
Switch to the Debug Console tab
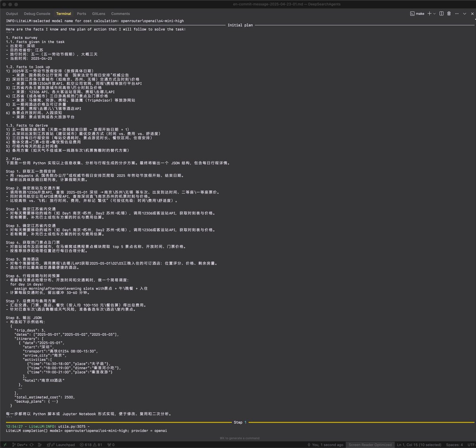pos(37,13)
